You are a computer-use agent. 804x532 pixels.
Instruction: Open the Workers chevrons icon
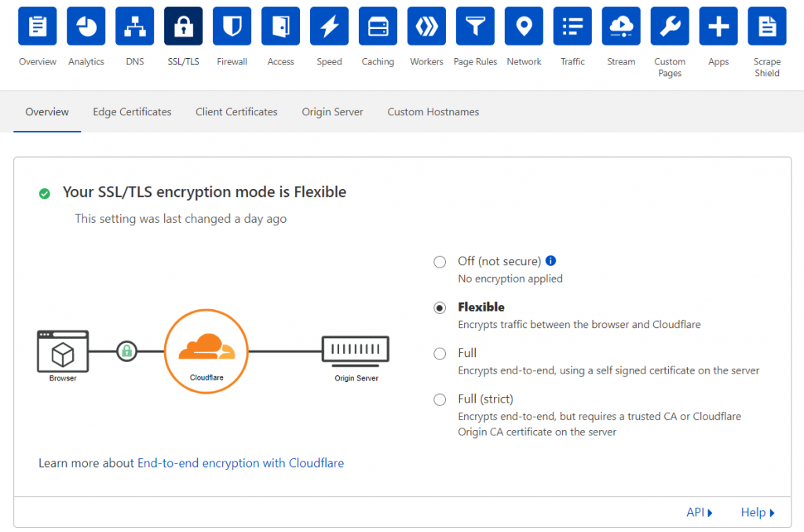tap(426, 27)
